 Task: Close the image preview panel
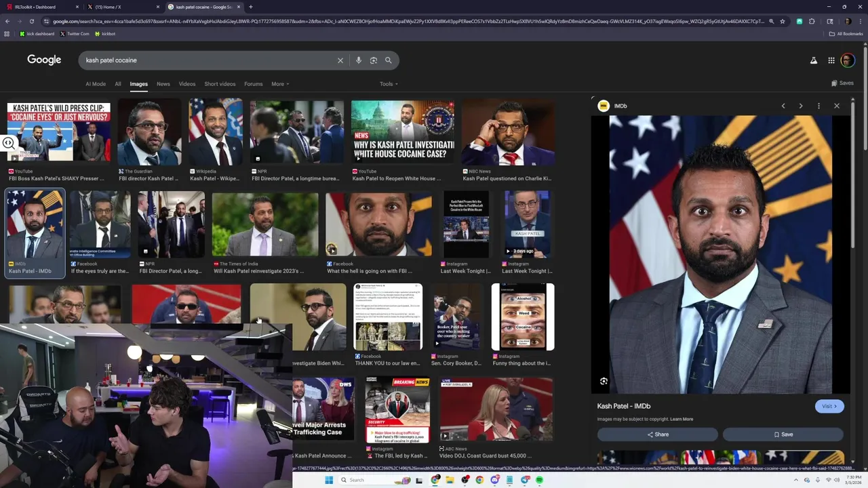[837, 106]
